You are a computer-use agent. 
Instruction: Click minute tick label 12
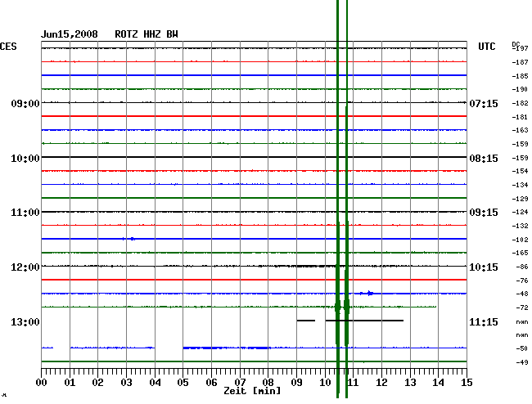(381, 383)
